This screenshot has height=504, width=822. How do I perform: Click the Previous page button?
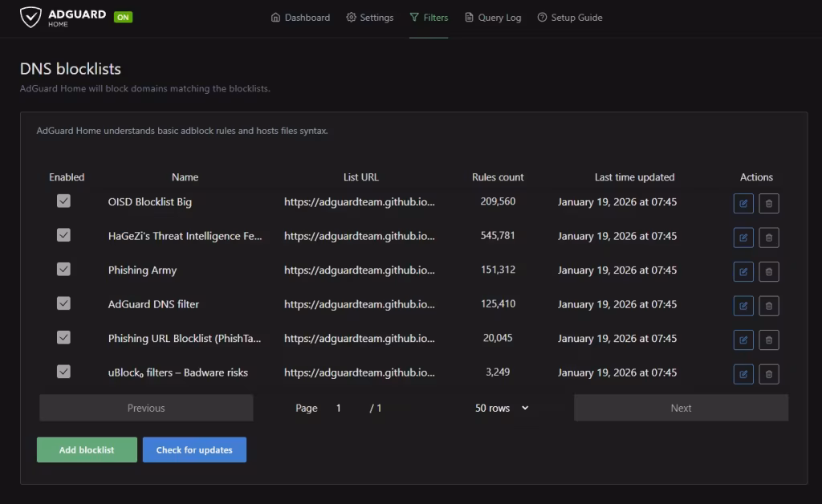click(x=146, y=408)
